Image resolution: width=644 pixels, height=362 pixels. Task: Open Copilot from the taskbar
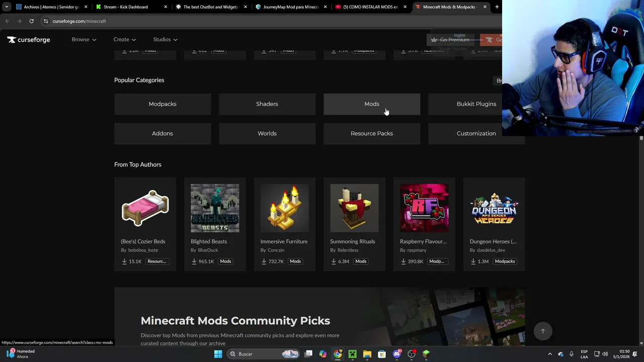pos(323,354)
